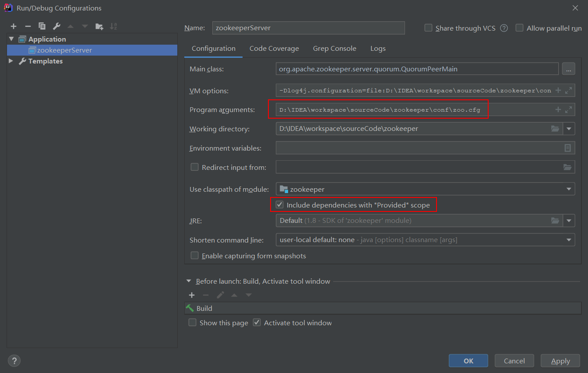588x373 pixels.
Task: Open the Use classpath of module dropdown
Action: point(569,189)
